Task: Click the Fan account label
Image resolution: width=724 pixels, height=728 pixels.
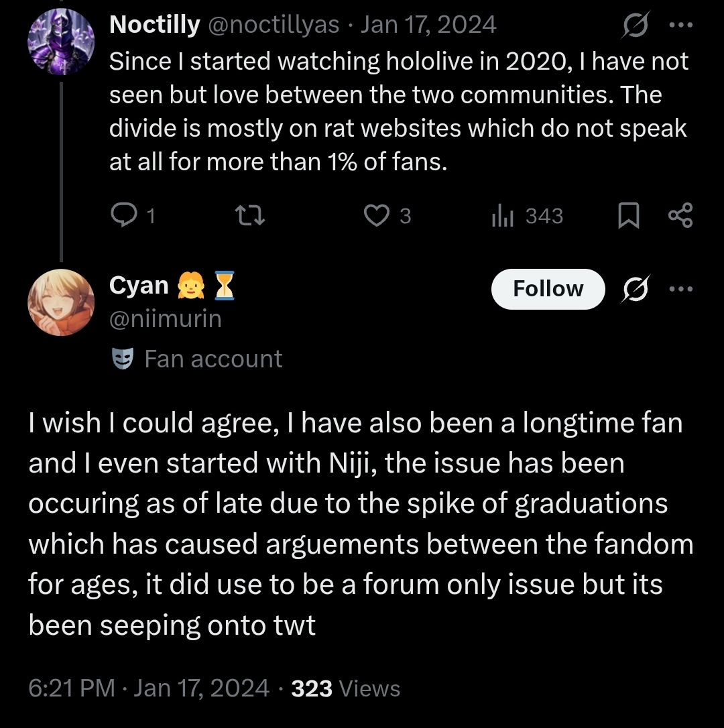Action: pyautogui.click(x=213, y=359)
